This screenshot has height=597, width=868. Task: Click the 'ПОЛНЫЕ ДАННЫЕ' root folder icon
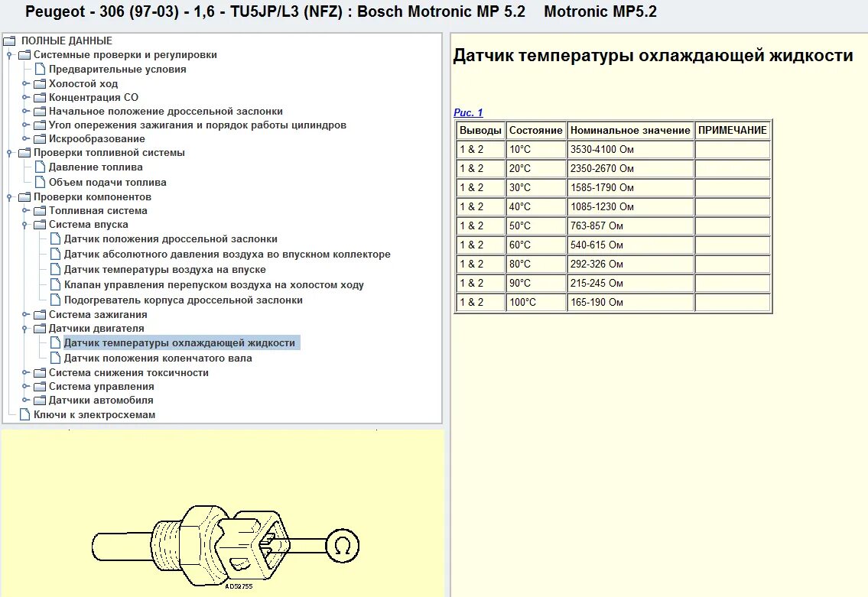9,41
